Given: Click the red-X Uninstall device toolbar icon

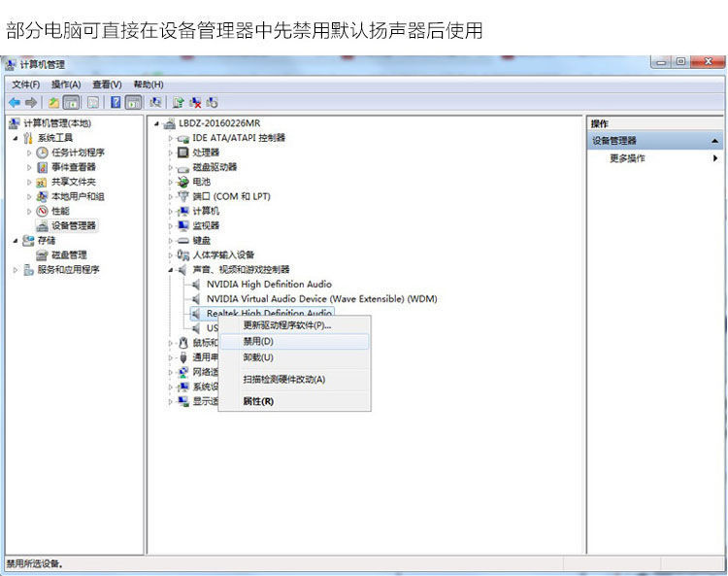Looking at the screenshot, I should click(196, 102).
